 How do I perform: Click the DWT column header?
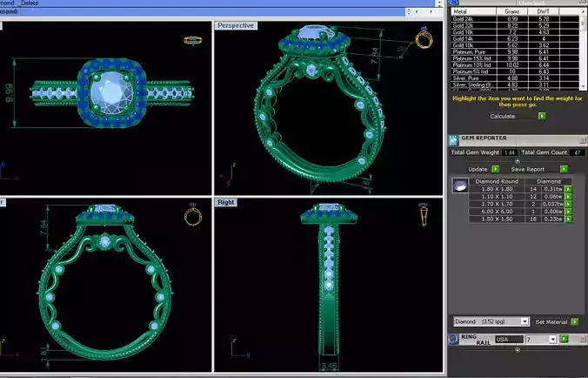543,11
